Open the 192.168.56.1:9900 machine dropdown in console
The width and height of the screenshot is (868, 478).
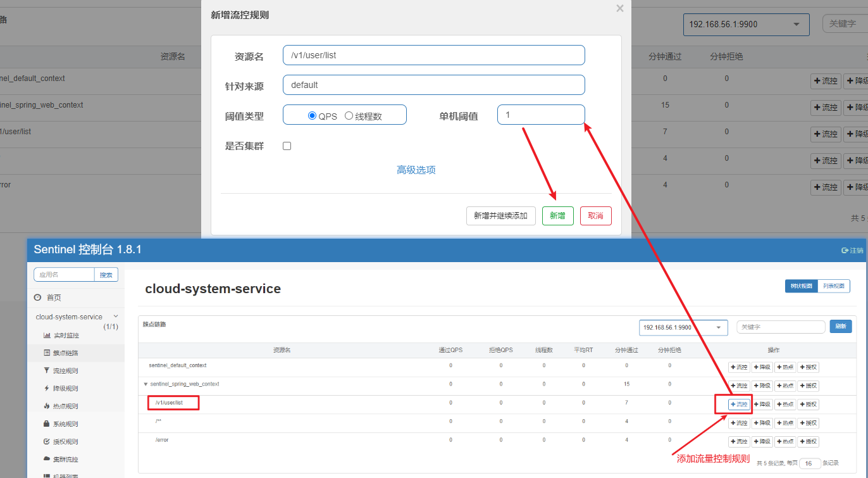click(x=683, y=327)
